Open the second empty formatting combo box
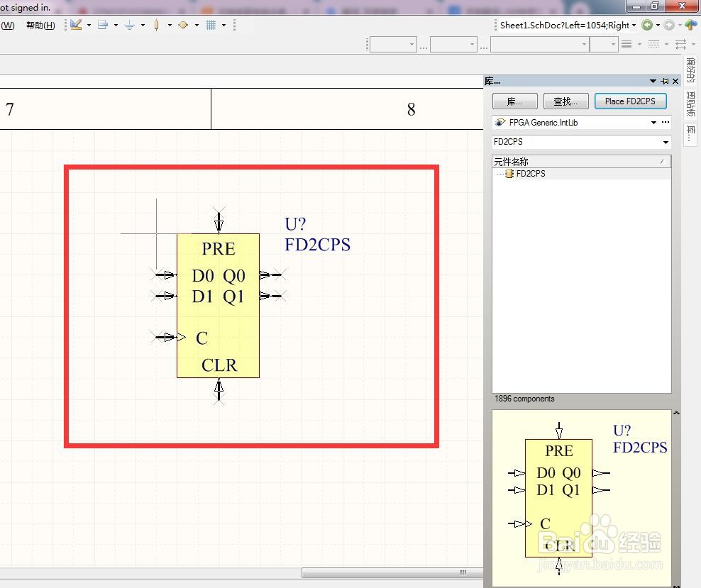The image size is (701, 588). coord(453,44)
